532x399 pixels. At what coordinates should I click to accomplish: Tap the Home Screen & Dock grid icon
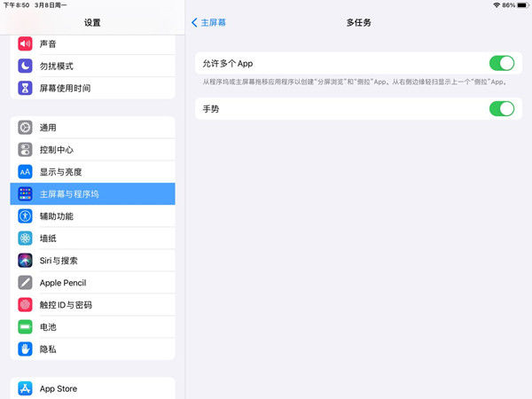25,194
